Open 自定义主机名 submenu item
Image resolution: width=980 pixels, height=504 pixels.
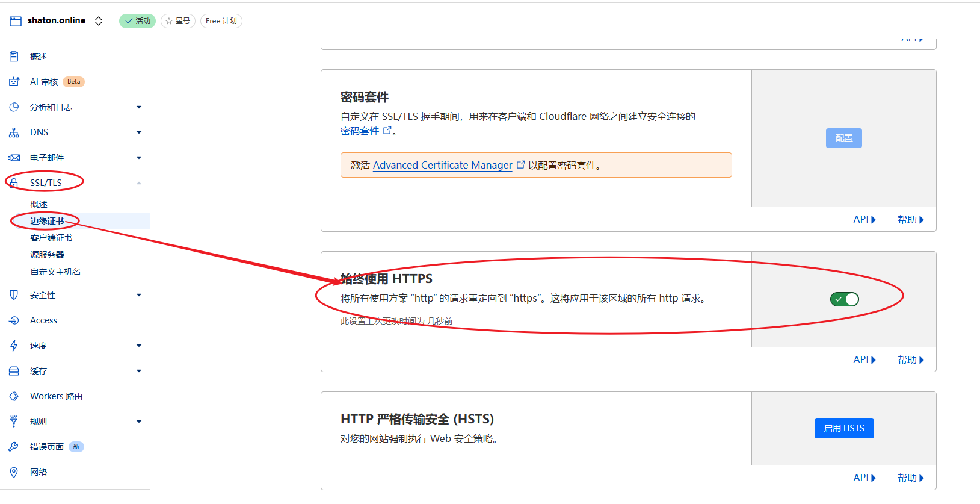(x=55, y=272)
